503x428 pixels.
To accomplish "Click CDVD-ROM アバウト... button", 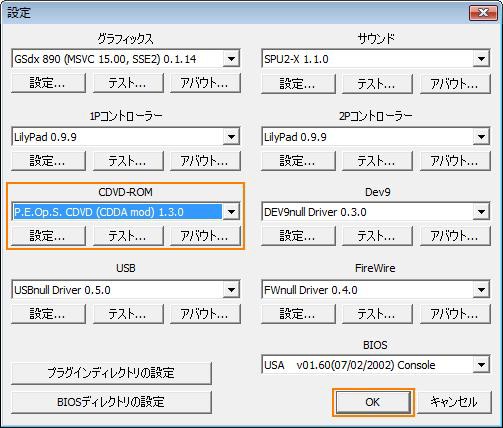I will [205, 236].
